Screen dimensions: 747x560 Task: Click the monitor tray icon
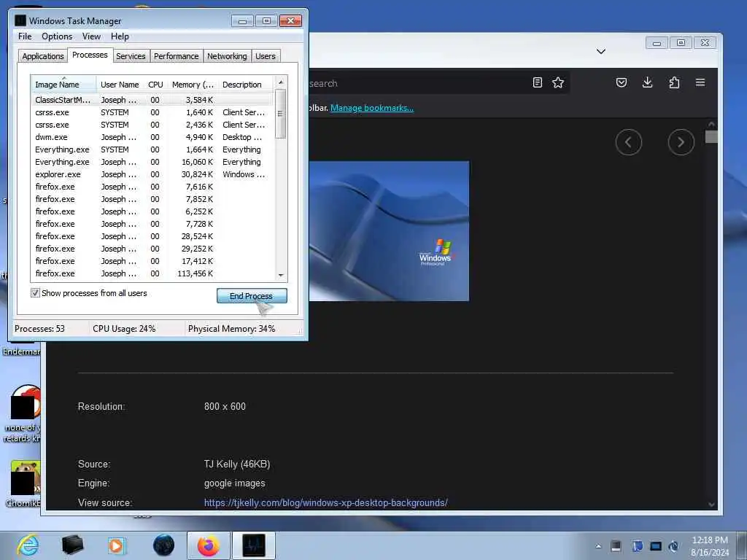tap(656, 546)
